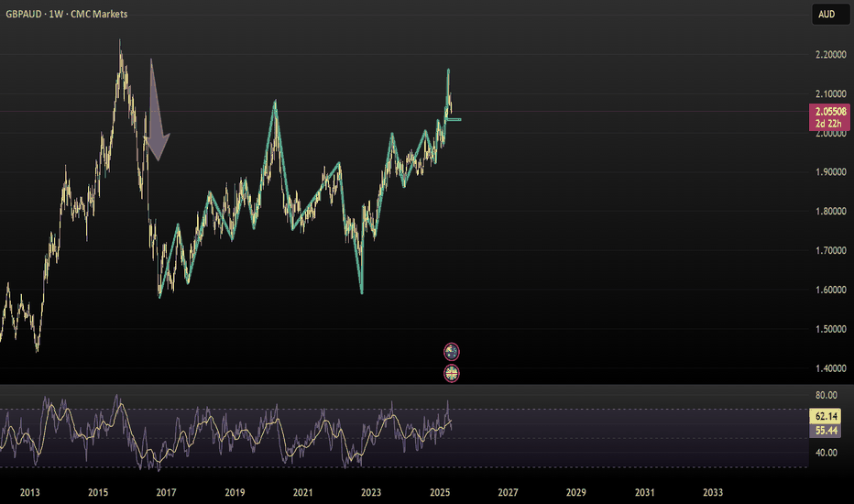854x504 pixels.
Task: Click the 40.00 RSI axis label
Action: (x=827, y=453)
